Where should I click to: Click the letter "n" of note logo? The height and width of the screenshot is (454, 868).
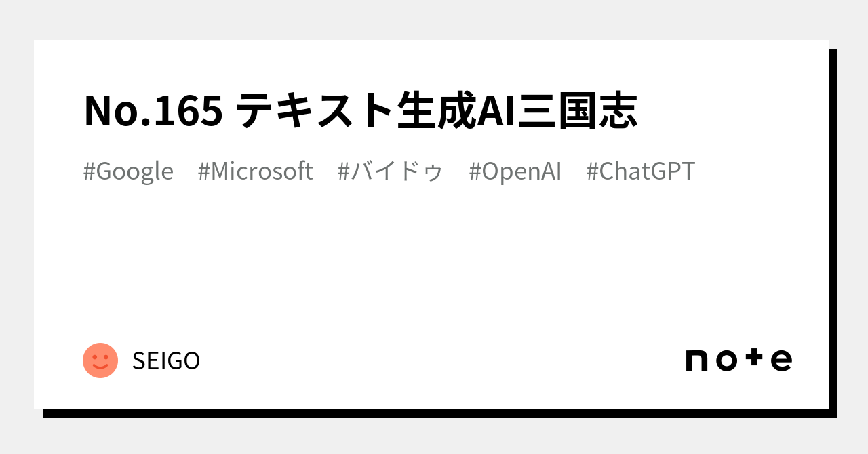[697, 360]
